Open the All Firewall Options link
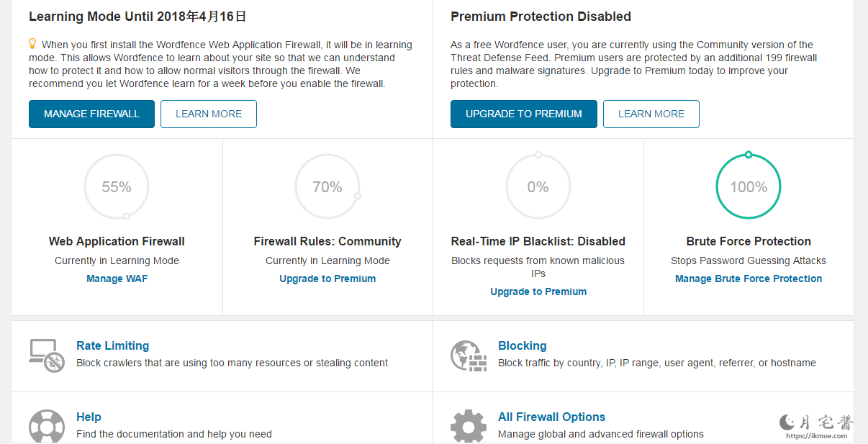Screen dimensions: 868x444 click(x=551, y=417)
